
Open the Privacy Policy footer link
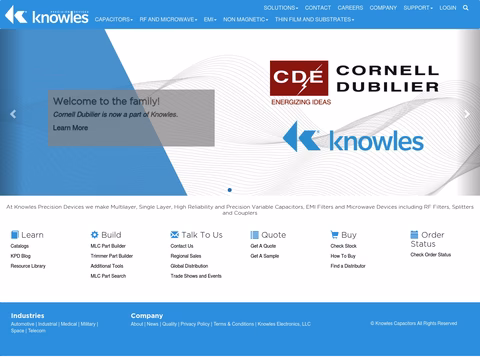(x=195, y=324)
